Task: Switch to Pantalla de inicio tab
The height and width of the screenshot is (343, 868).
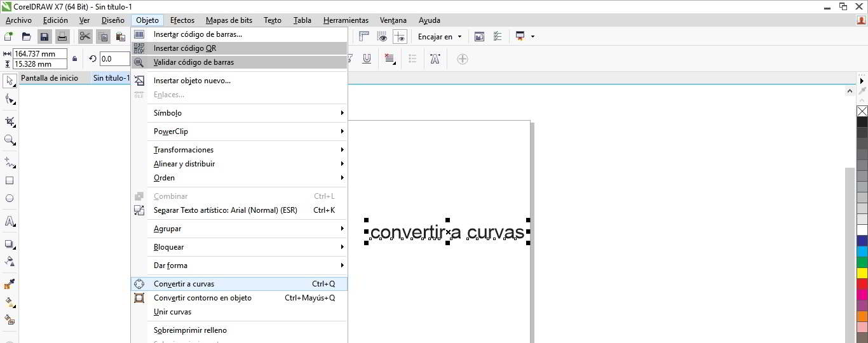Action: pyautogui.click(x=50, y=78)
